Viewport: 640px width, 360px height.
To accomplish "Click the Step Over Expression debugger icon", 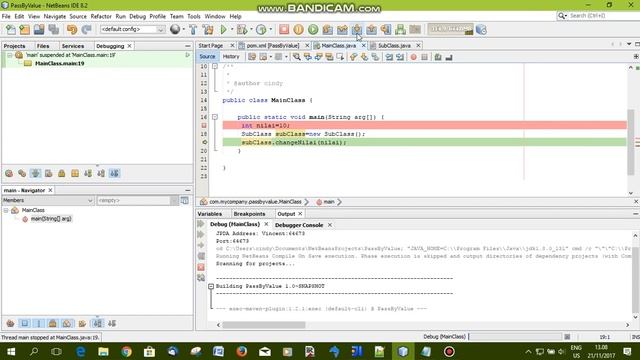I will pos(342,29).
